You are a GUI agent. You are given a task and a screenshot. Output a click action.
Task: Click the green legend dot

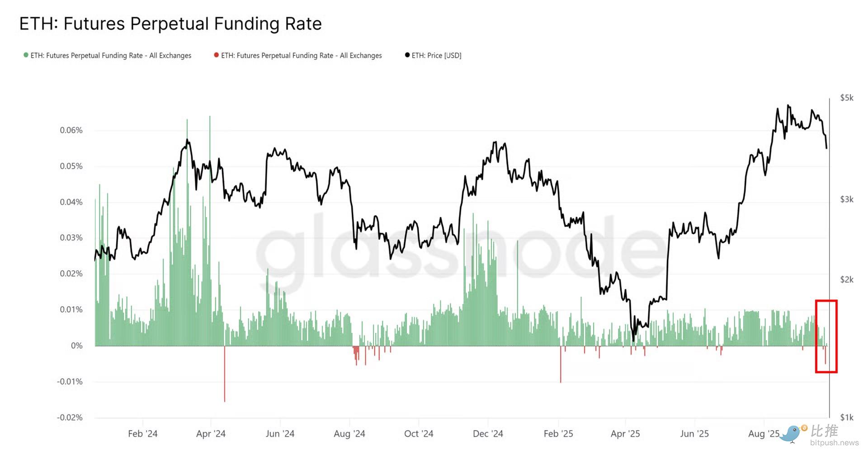coord(26,55)
